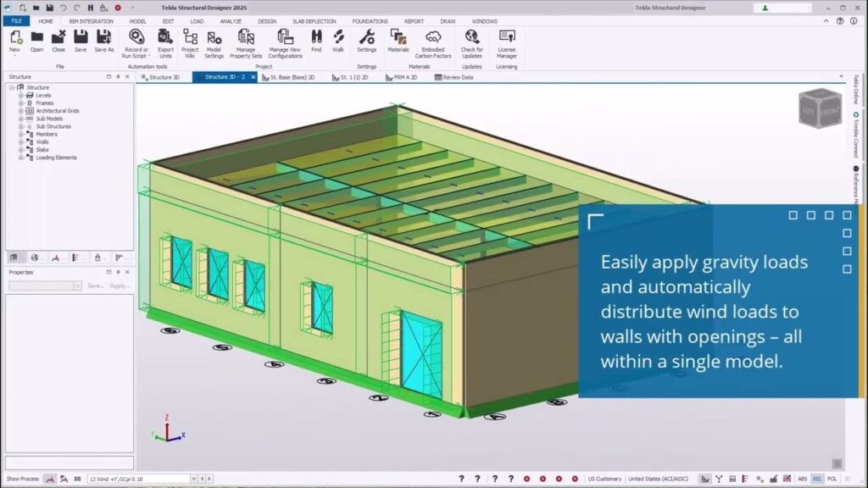
Task: Click United States (ACI/AISC) design code
Action: (x=658, y=479)
